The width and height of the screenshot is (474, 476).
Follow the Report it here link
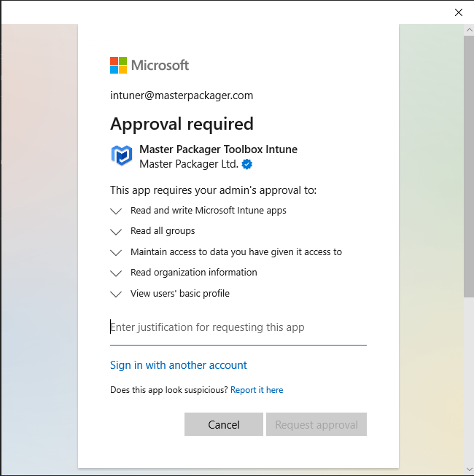[x=257, y=390]
